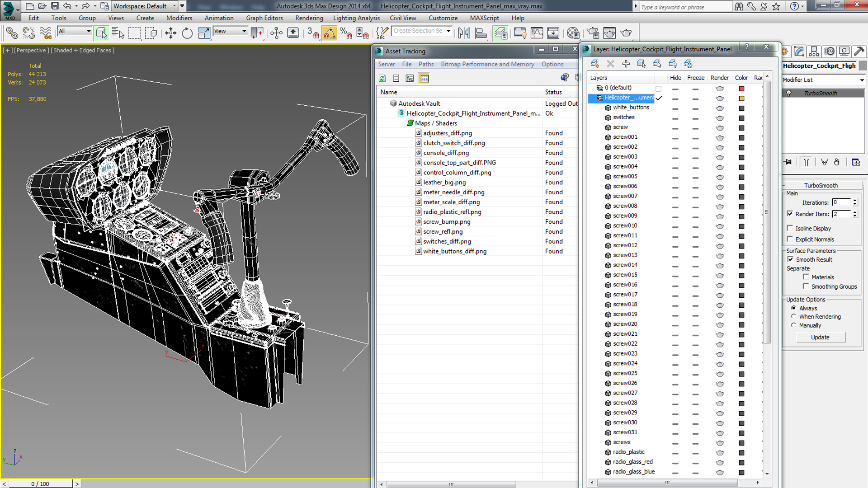Toggle render icon for white_buttons layer row
The width and height of the screenshot is (868, 488).
tap(720, 108)
